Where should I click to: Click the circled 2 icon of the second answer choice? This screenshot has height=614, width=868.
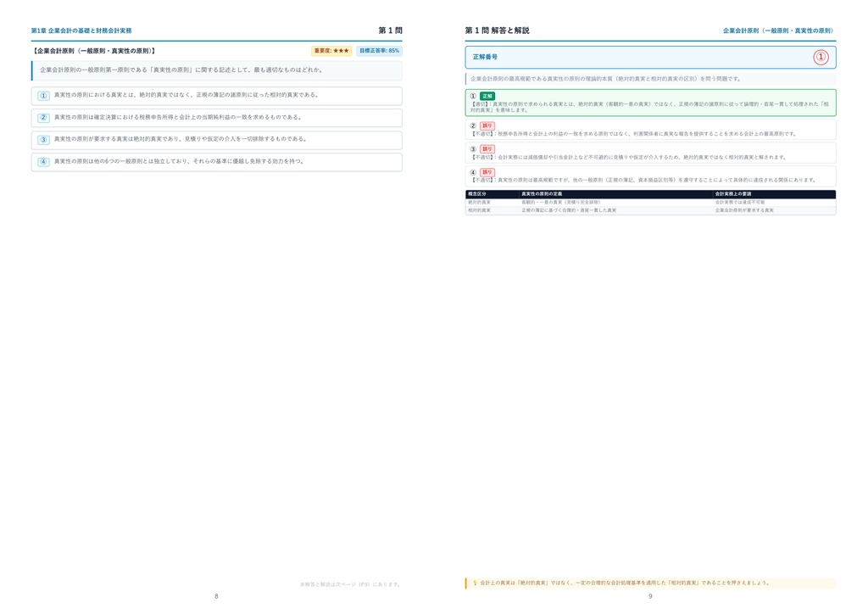tap(43, 118)
